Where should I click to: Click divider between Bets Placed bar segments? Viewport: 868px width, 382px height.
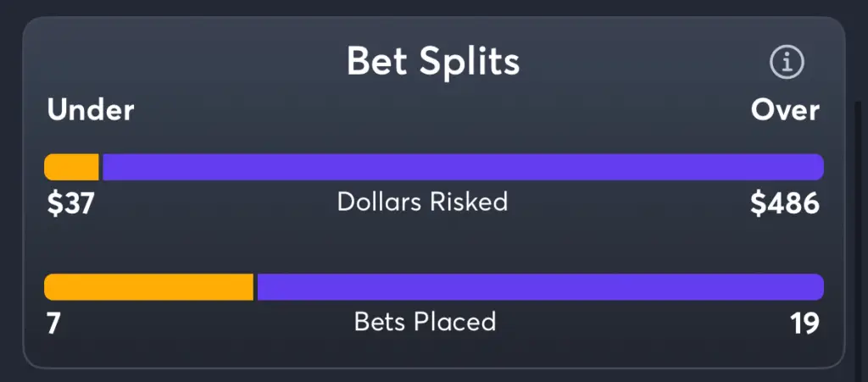[255, 287]
